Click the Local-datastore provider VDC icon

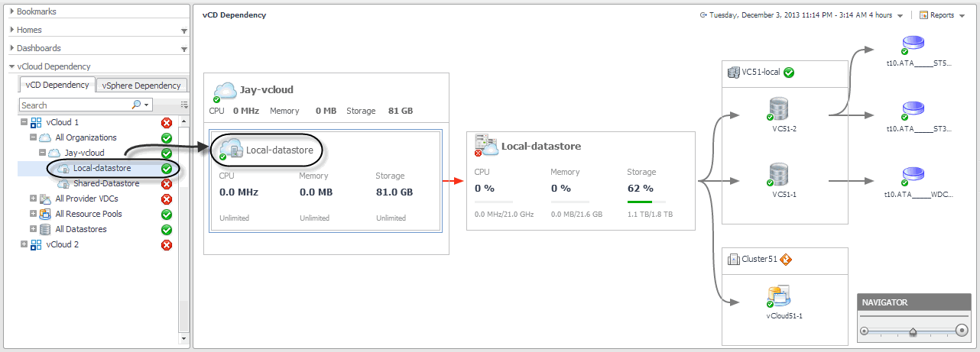[485, 145]
